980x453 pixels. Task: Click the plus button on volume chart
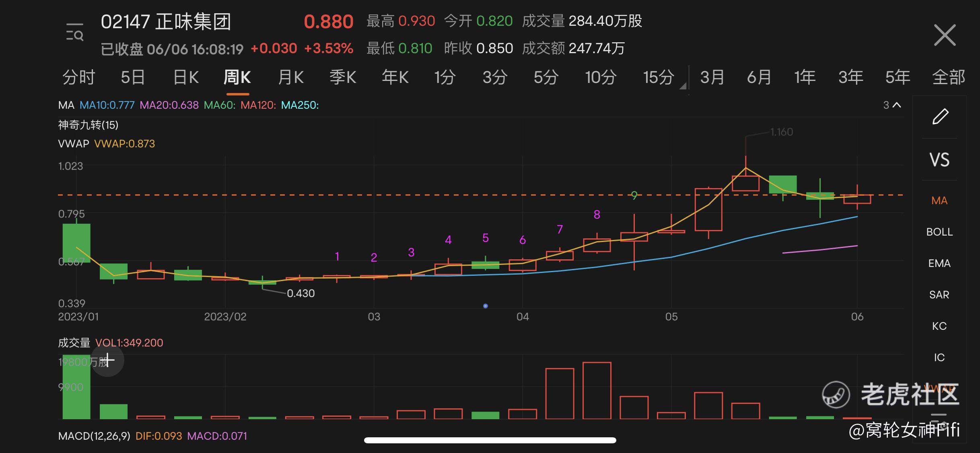pos(107,360)
